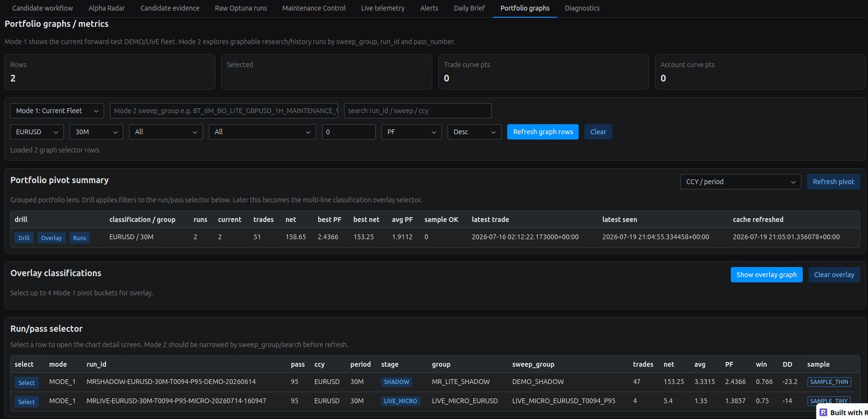Open the Candidate evidence tab

(170, 8)
